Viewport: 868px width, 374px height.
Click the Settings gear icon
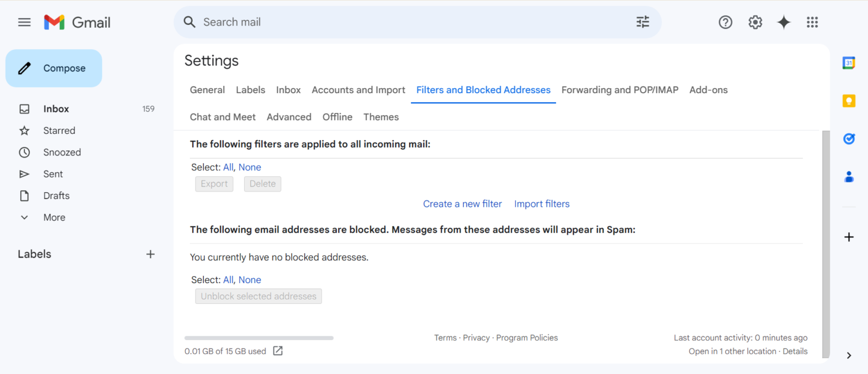755,22
